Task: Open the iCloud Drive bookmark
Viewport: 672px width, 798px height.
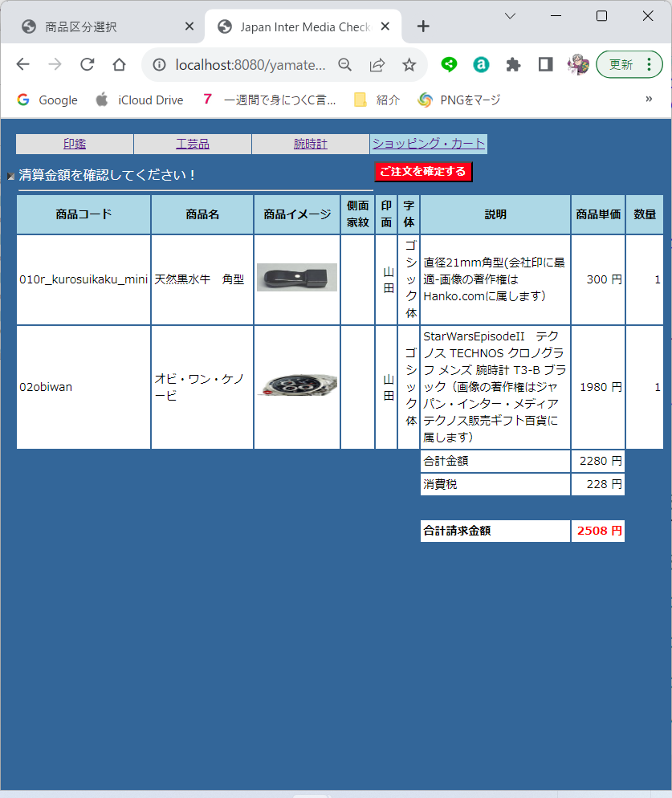Action: click(x=140, y=100)
